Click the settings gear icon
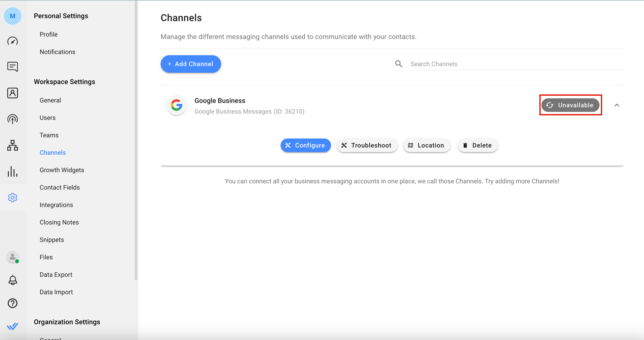This screenshot has width=644, height=340. click(13, 198)
